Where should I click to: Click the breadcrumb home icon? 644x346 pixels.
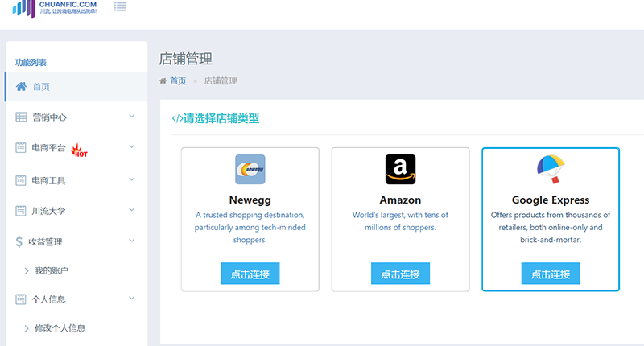(x=163, y=80)
